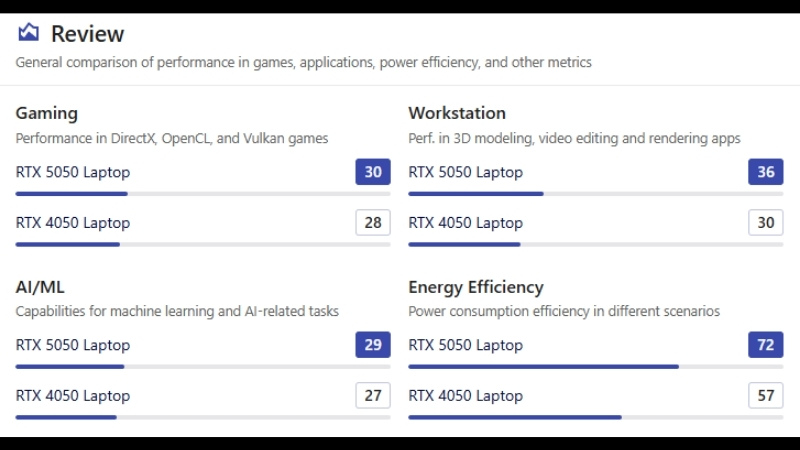Click RTX 4050 Laptop under AI/ML
Screen dimensions: 800x450
72,395
